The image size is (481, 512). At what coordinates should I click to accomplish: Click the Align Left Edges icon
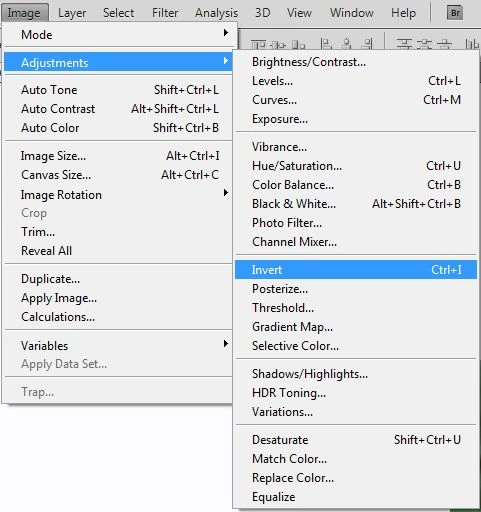(x=326, y=44)
